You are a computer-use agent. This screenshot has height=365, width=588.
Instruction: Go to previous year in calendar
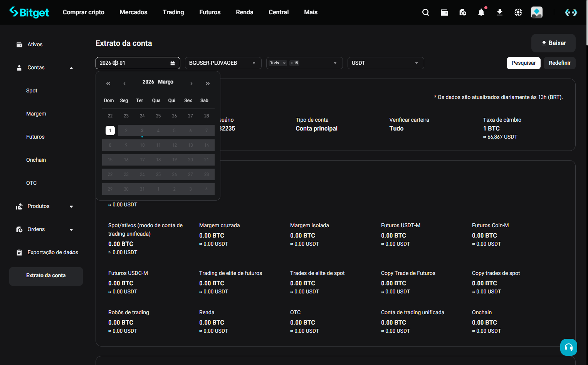[108, 84]
